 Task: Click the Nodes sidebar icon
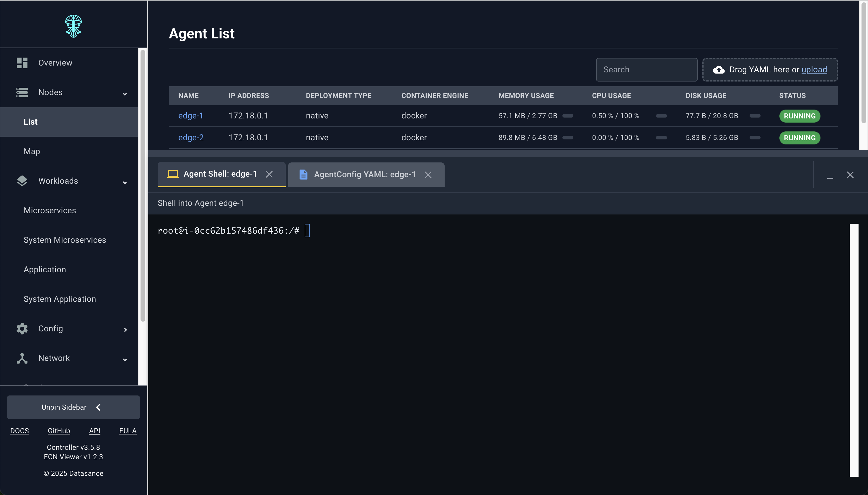(22, 92)
